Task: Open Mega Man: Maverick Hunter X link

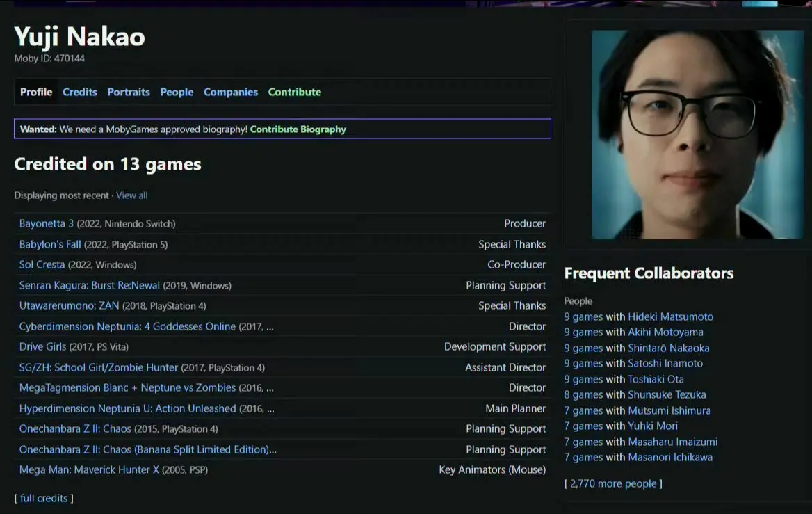Action: click(89, 470)
